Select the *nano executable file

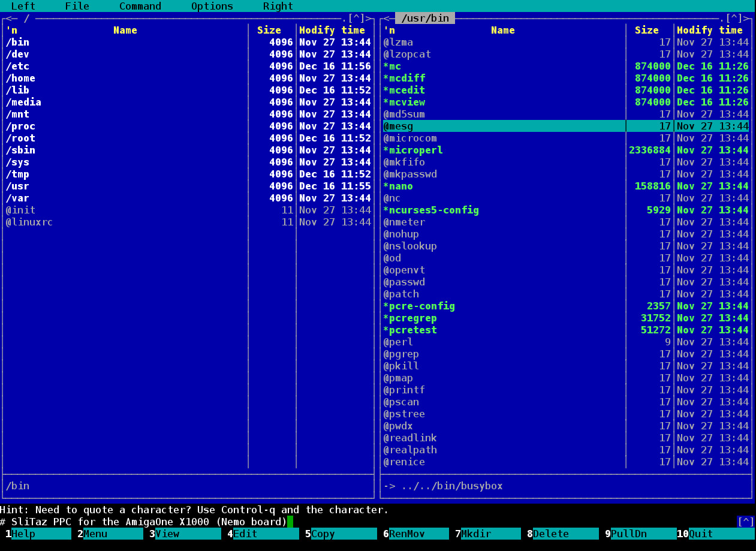(398, 186)
